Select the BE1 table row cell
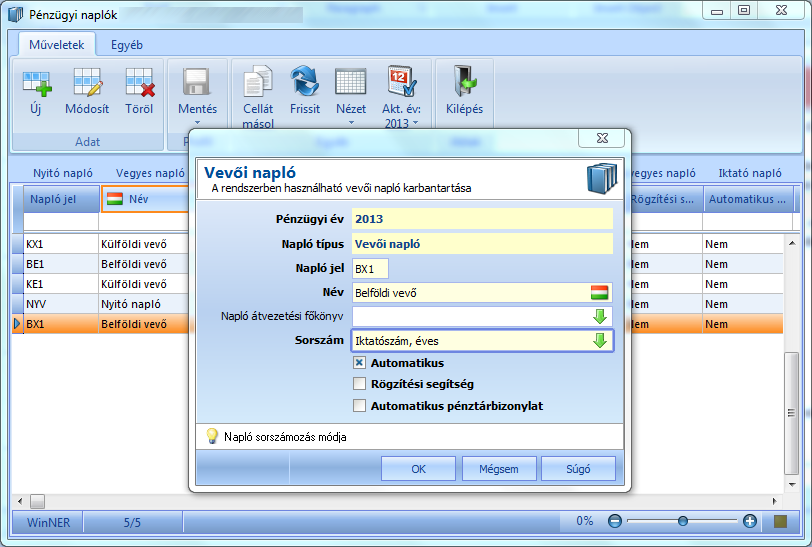Viewport: 812px width, 547px height. click(61, 264)
